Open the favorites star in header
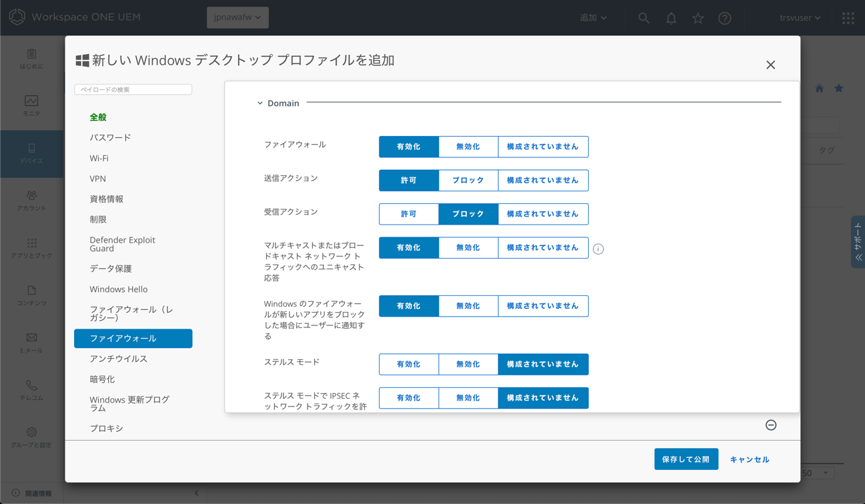 coord(698,18)
